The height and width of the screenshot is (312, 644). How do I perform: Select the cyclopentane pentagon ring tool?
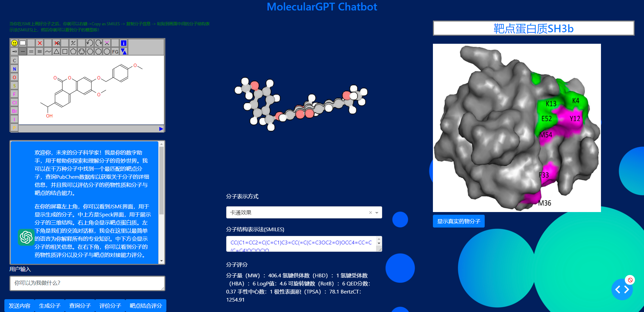(x=73, y=51)
